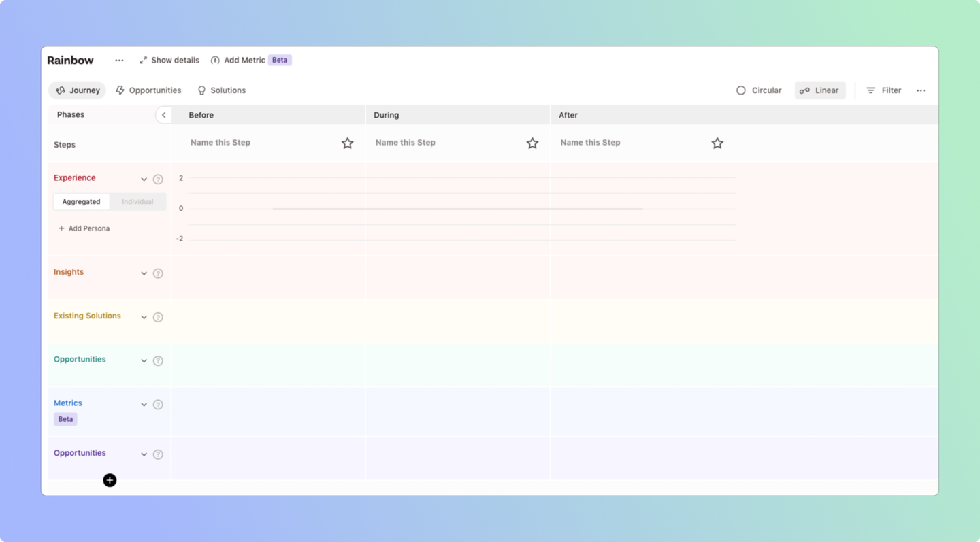Switch to Aggregated experience view
Image resolution: width=980 pixels, height=542 pixels.
coord(81,201)
